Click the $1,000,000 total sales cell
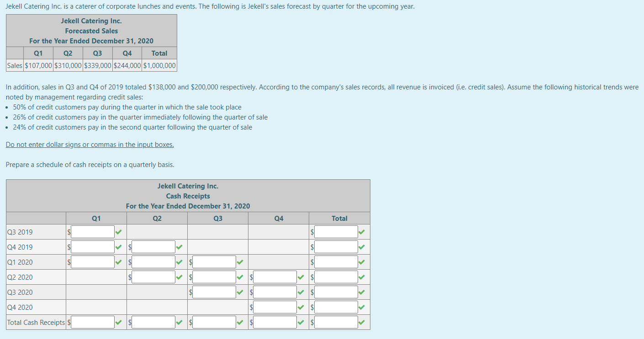The height and width of the screenshot is (339, 644). (x=159, y=65)
